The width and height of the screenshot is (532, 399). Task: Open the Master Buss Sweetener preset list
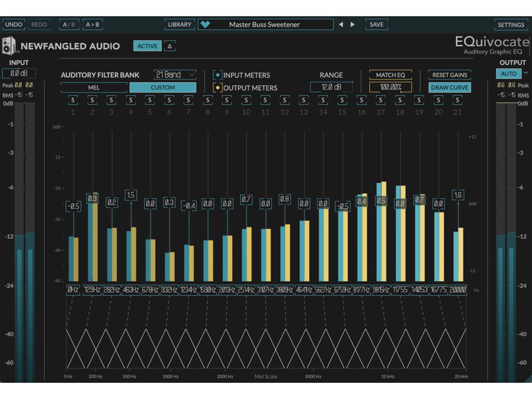tap(265, 24)
